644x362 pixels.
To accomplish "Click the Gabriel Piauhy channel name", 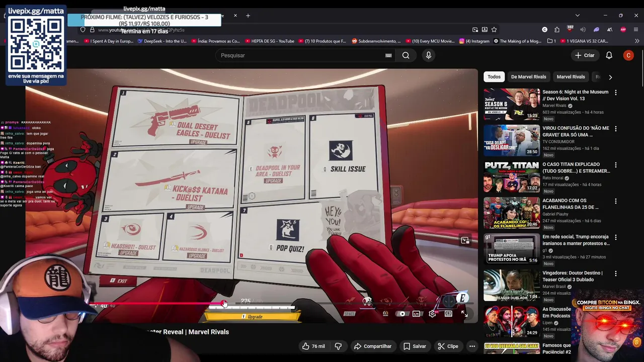I will click(555, 214).
